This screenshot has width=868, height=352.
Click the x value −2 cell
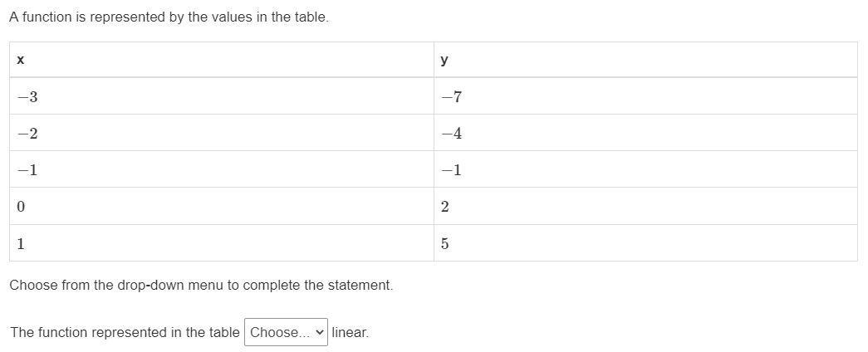(x=222, y=133)
